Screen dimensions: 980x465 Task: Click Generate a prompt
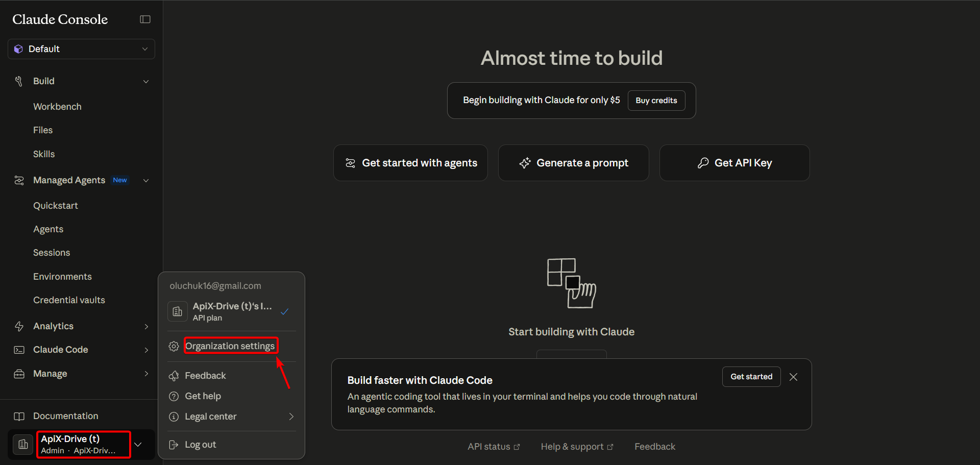tap(574, 163)
